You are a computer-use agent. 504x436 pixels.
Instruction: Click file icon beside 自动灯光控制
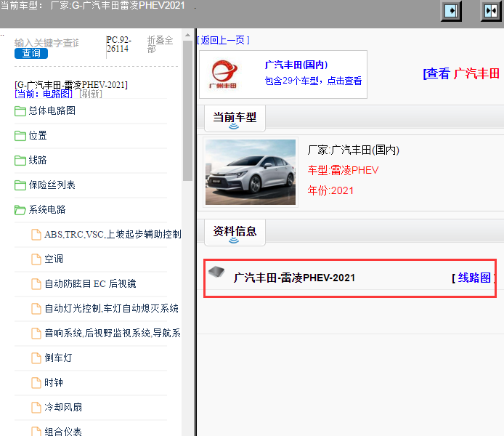point(36,309)
